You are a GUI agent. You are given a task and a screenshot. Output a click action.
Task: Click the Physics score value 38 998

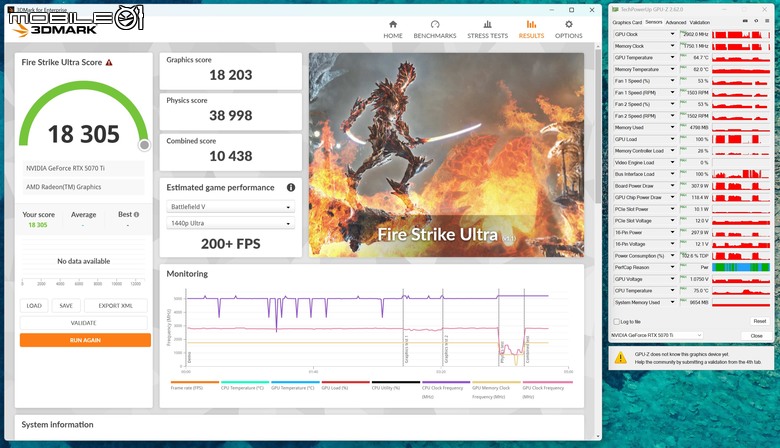tap(230, 115)
